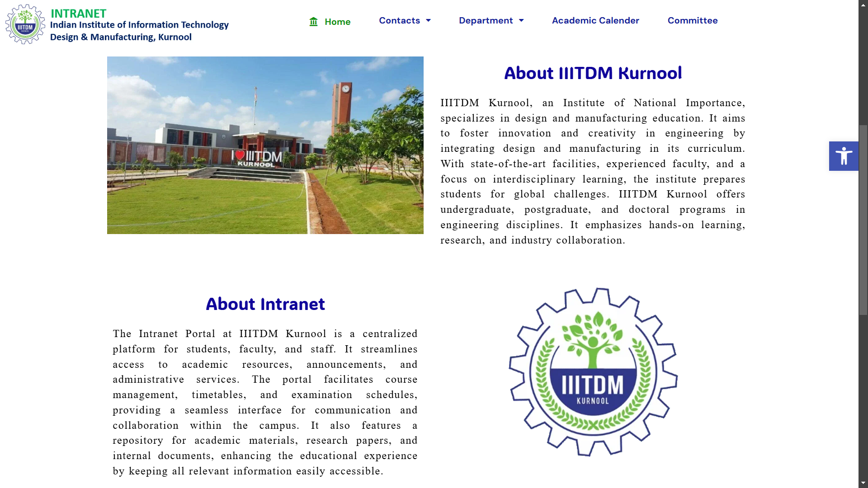Click the campus building photo
The image size is (868, 488).
click(265, 145)
